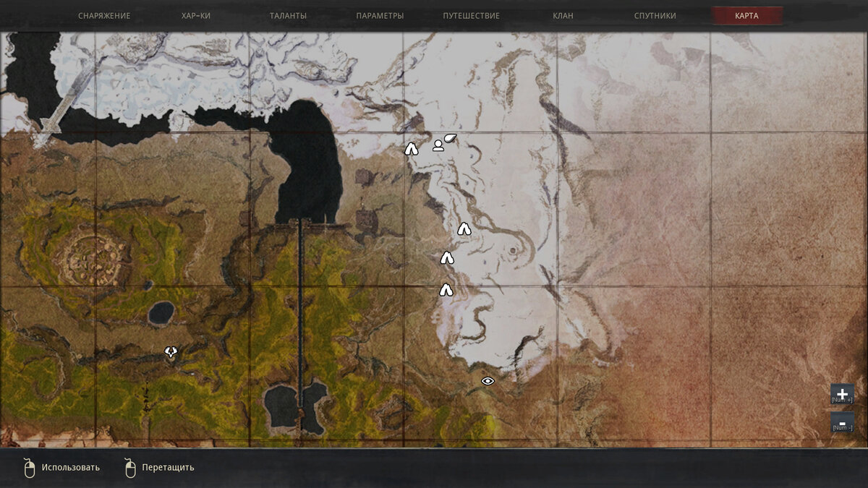Click the round crater in the snowy region
The height and width of the screenshot is (488, 868).
pos(513,251)
